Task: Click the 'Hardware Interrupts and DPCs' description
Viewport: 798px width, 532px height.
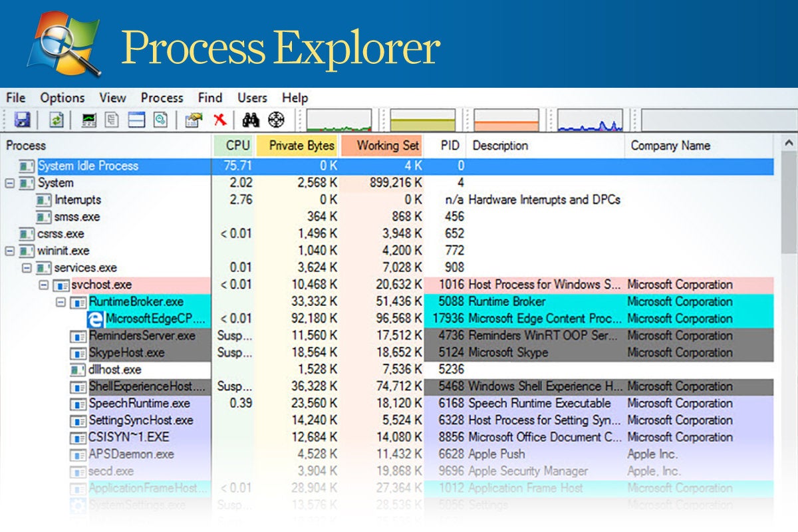Action: click(545, 199)
